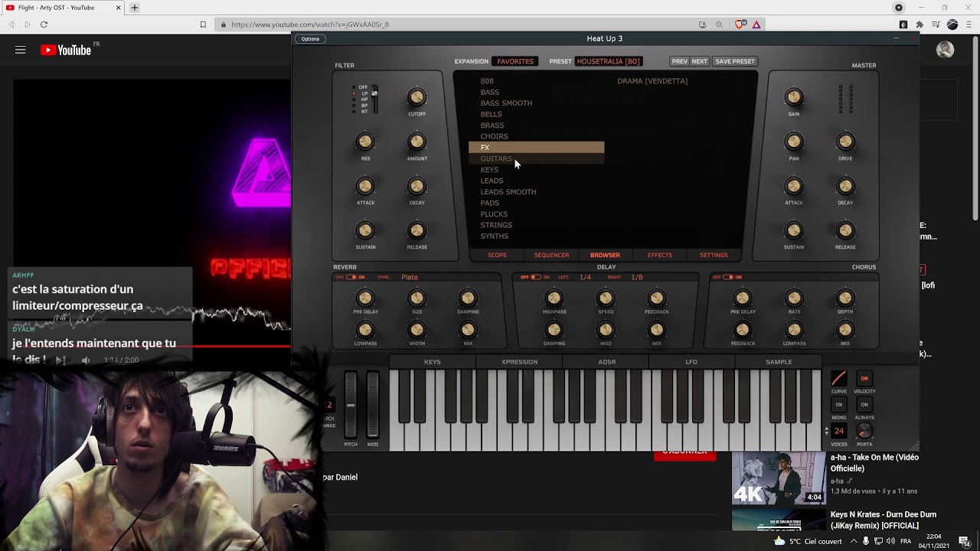Click the browser address bar URL
This screenshot has width=980, height=551.
click(310, 24)
